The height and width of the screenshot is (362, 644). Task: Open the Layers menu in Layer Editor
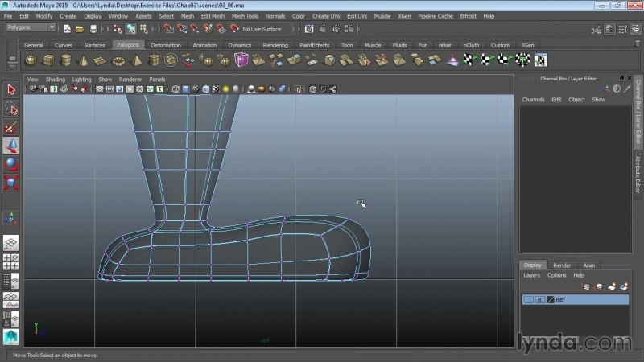click(x=531, y=275)
